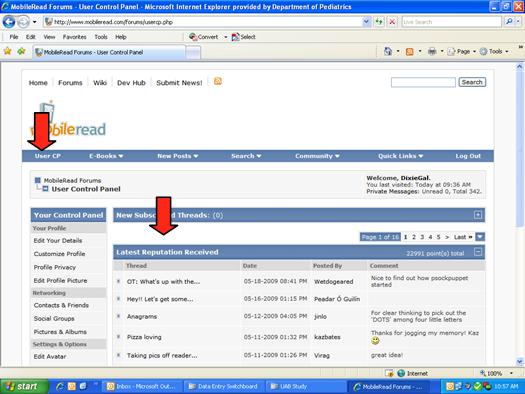Click the Add to Favorites icon

point(21,51)
